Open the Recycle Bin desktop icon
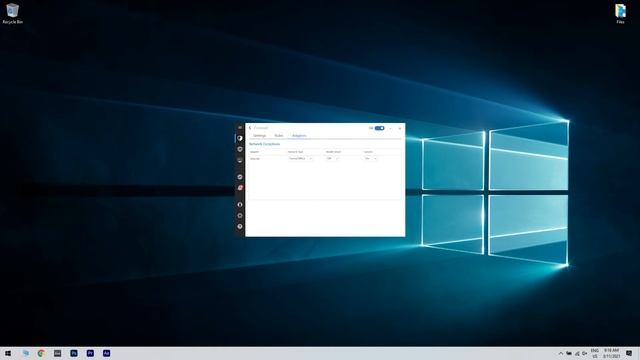This screenshot has height=360, width=640. pos(12,13)
